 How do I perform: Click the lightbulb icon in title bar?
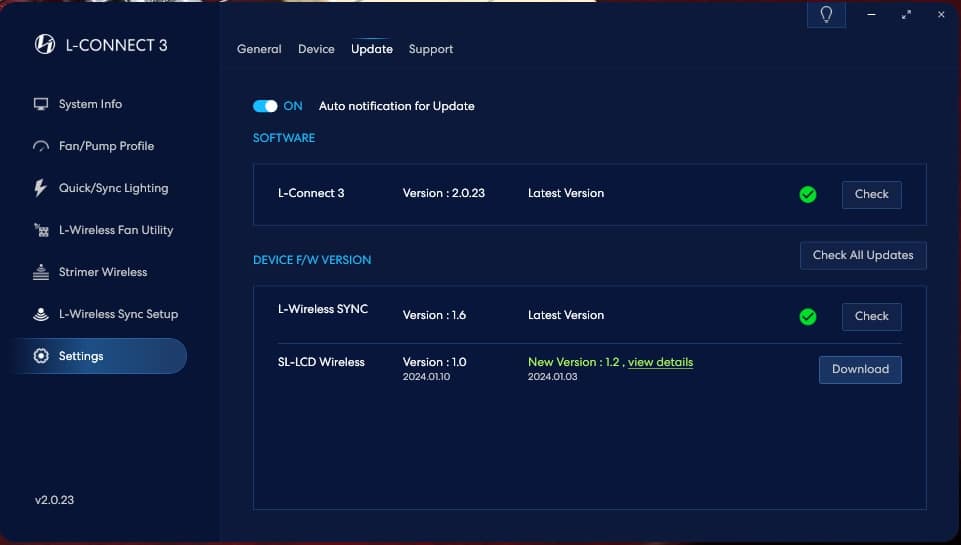826,15
